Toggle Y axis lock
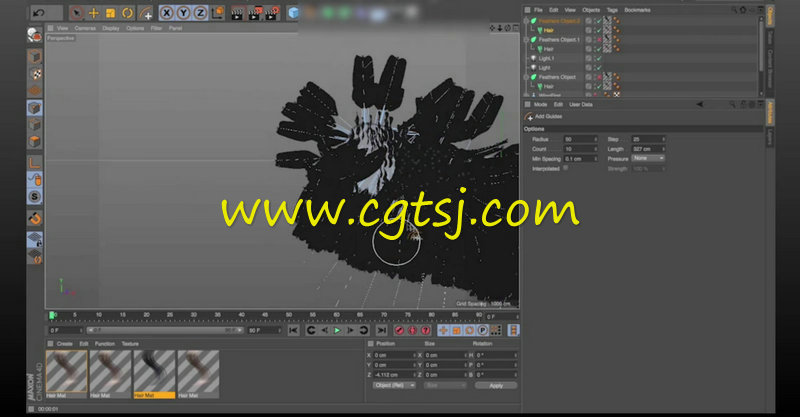This screenshot has height=417, width=800. (183, 13)
